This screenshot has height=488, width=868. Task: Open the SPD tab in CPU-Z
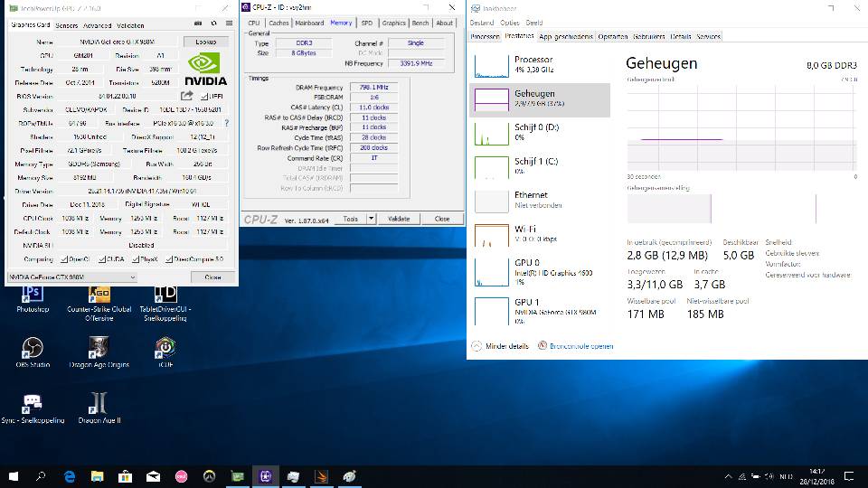click(x=366, y=23)
